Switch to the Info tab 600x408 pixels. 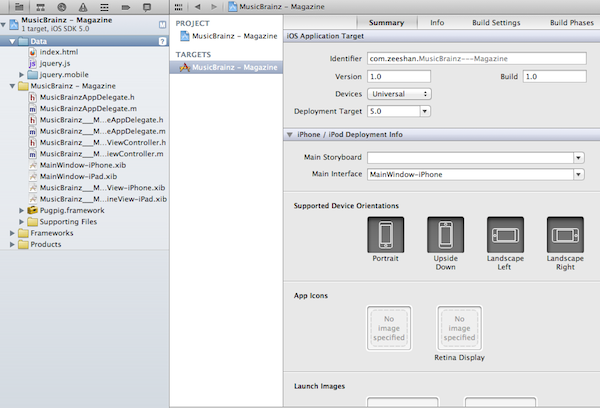[437, 23]
